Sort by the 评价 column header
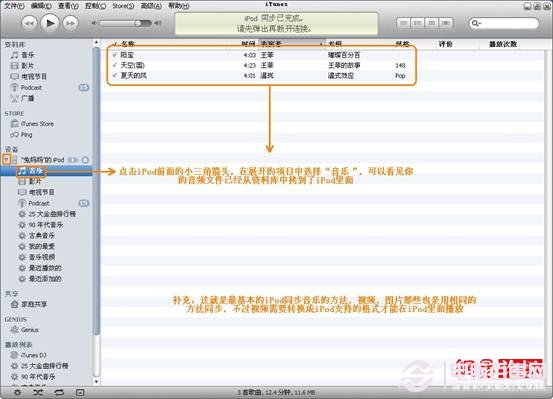 click(446, 44)
